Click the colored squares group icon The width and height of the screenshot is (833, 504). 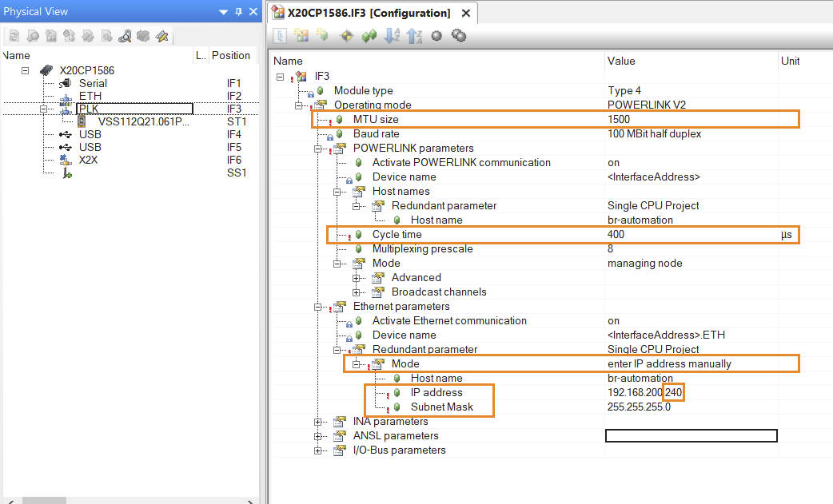click(301, 36)
